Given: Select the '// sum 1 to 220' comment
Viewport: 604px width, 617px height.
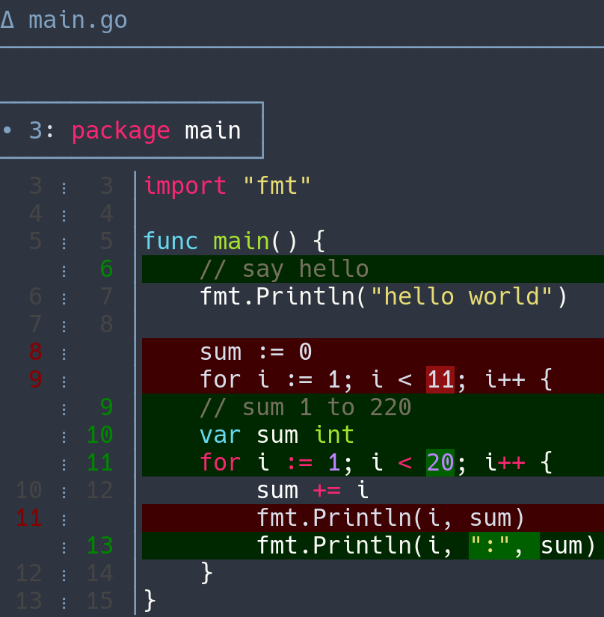Looking at the screenshot, I should coord(305,407).
